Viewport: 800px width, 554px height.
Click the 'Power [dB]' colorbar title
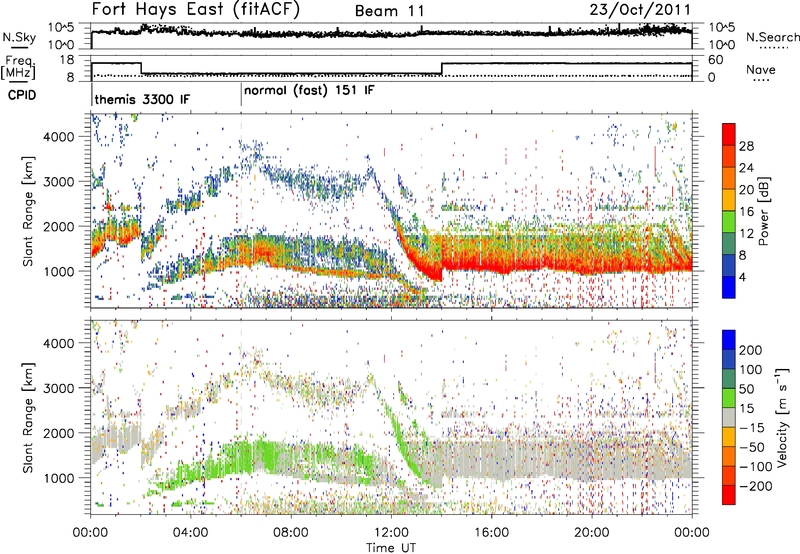click(764, 211)
